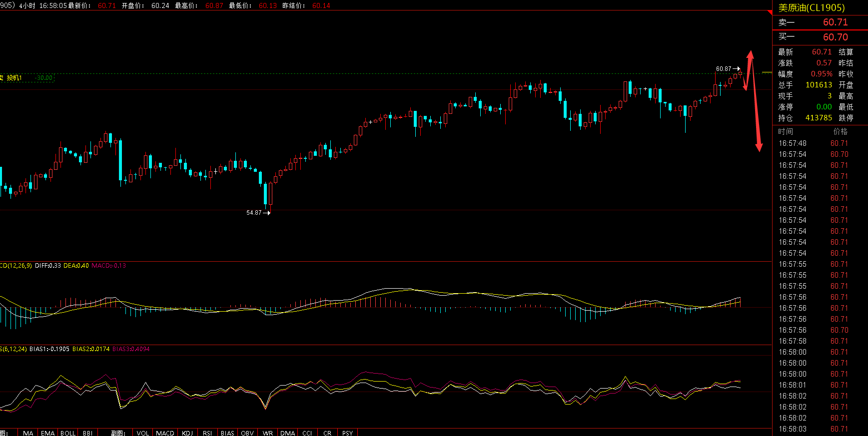Click the 副图 sub-chart label
This screenshot has width=868, height=436.
pos(118,433)
